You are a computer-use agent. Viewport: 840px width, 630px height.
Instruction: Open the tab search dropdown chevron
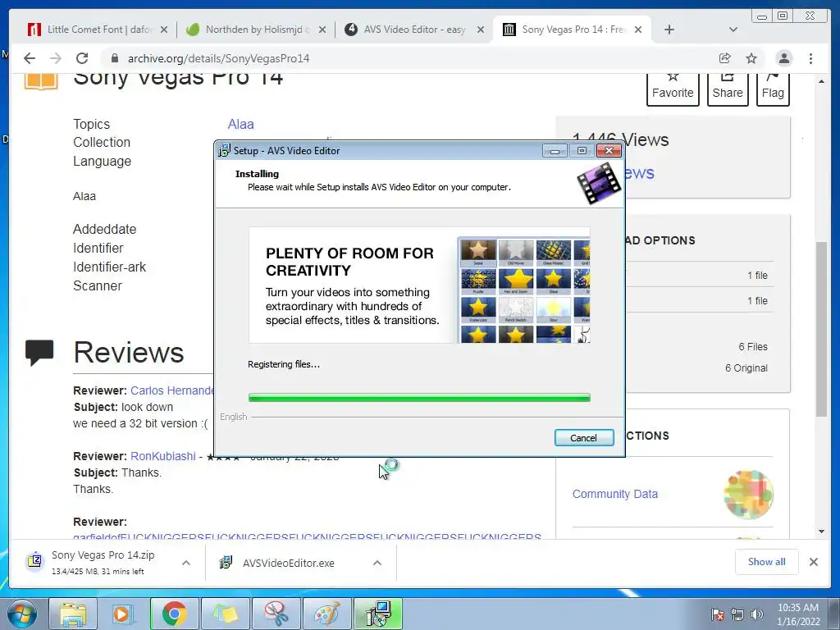733,30
